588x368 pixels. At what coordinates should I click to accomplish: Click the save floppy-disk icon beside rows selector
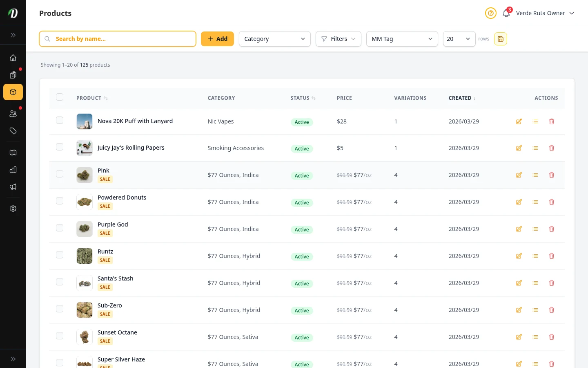501,38
